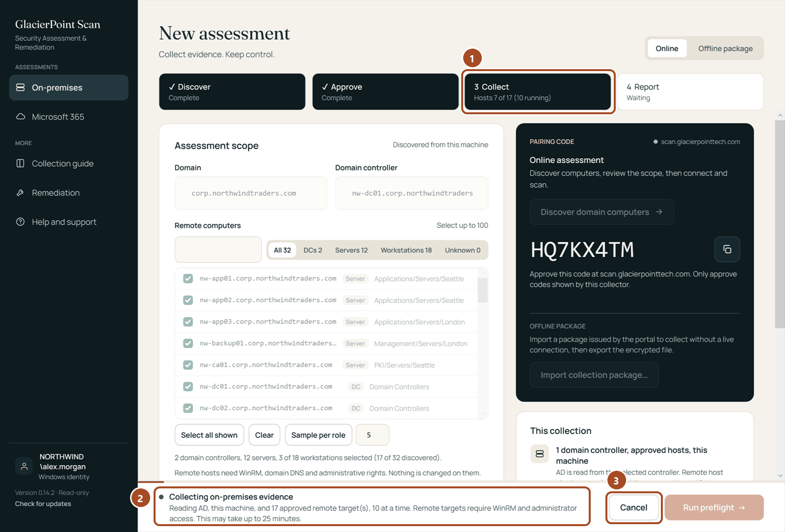The height and width of the screenshot is (532, 785).
Task: Click the On-premises server icon in sidebar
Action: (21, 87)
